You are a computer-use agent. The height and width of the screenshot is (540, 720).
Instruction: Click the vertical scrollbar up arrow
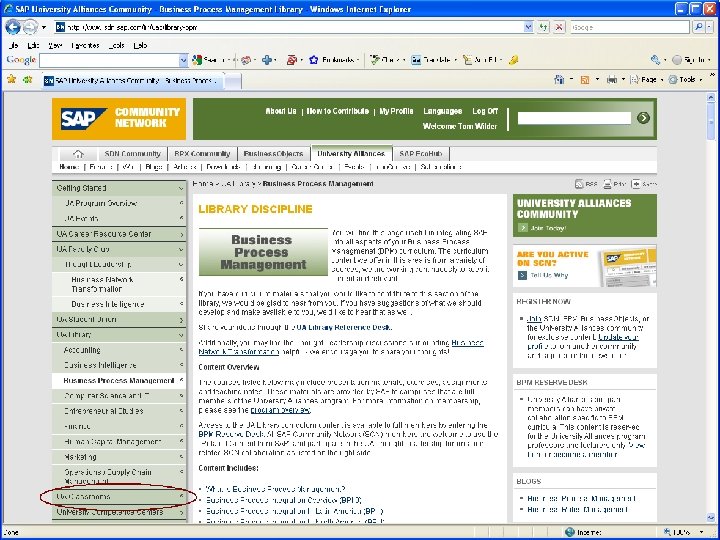[x=710, y=97]
